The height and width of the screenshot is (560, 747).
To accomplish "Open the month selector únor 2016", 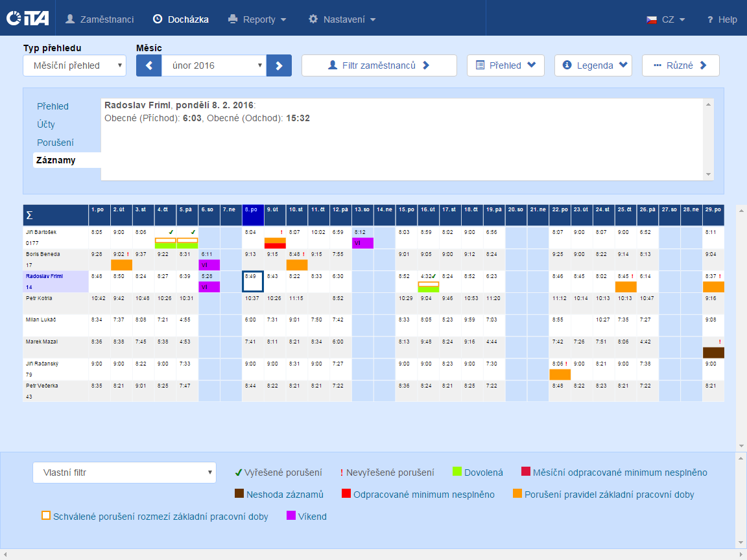I will click(214, 65).
